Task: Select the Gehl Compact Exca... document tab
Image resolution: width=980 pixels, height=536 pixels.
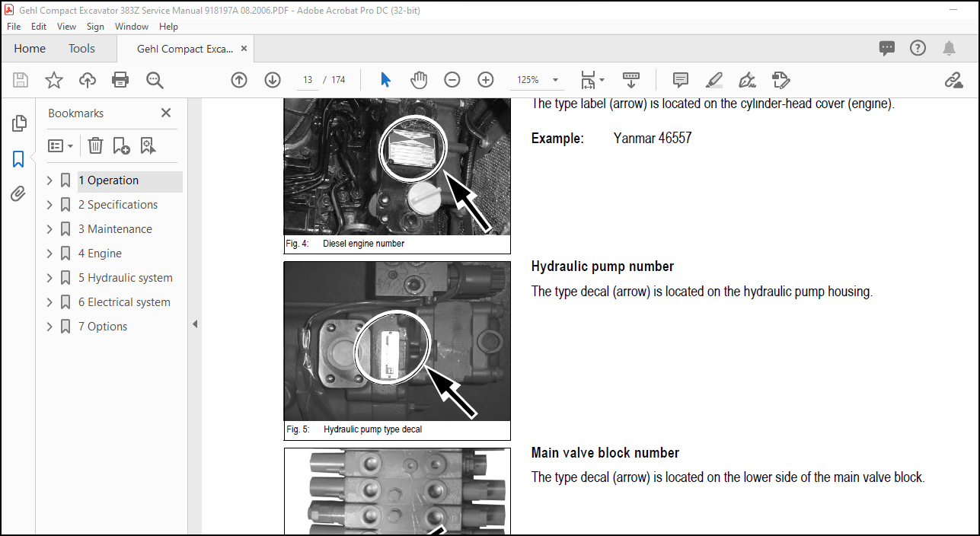Action: [185, 49]
